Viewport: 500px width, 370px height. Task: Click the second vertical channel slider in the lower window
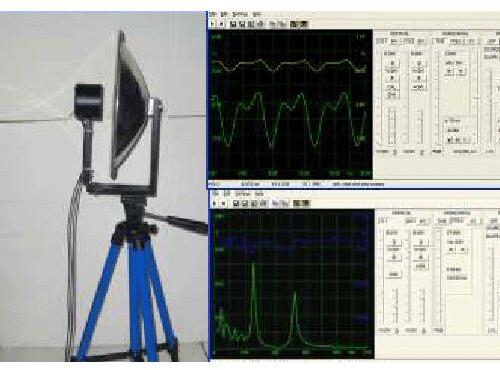pyautogui.click(x=423, y=305)
